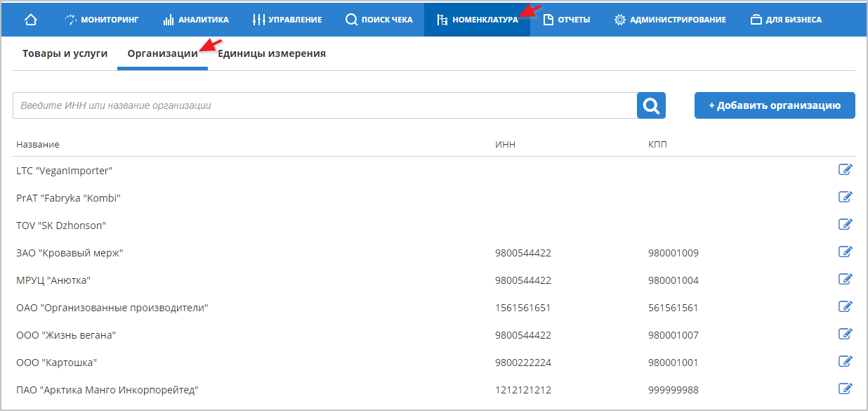Click the Добавить организацию button

pos(774,105)
